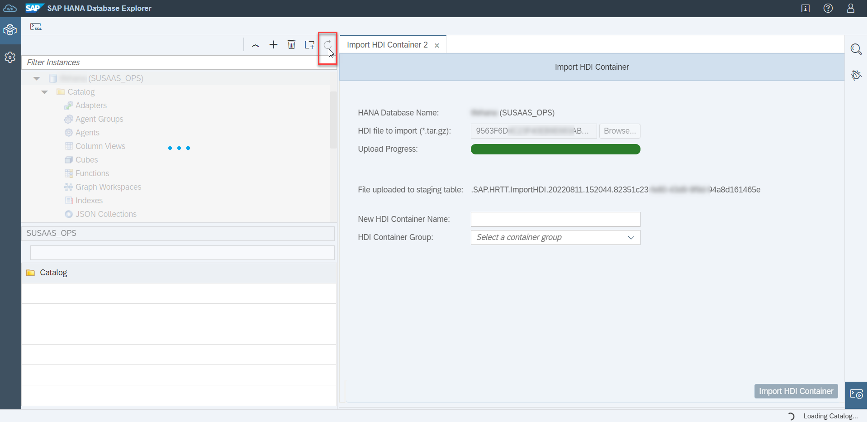This screenshot has height=422, width=868.
Task: Collapse the Catalog tree node
Action: click(x=44, y=92)
